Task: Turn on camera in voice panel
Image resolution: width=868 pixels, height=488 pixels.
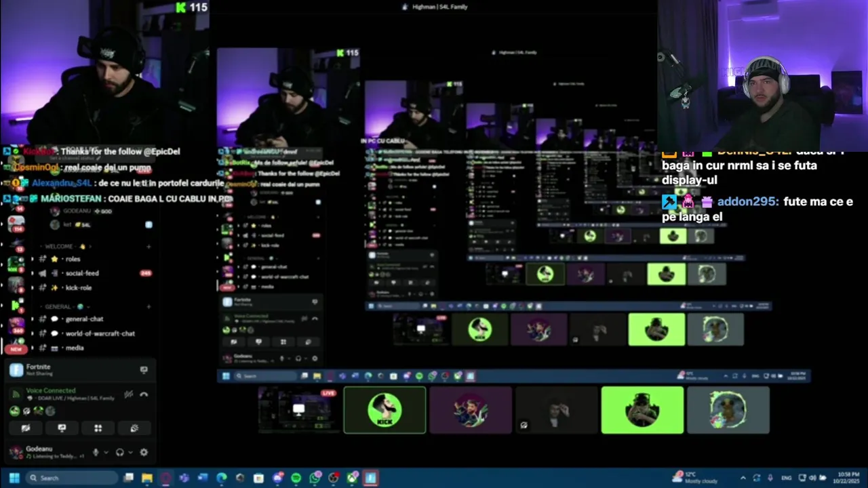Action: 25,428
